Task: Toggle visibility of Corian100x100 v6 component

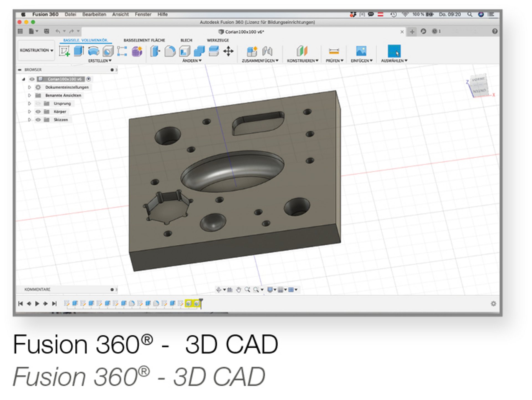Action: (32, 79)
